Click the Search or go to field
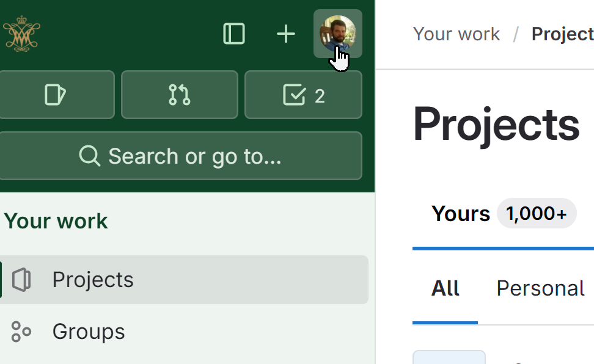 (180, 156)
